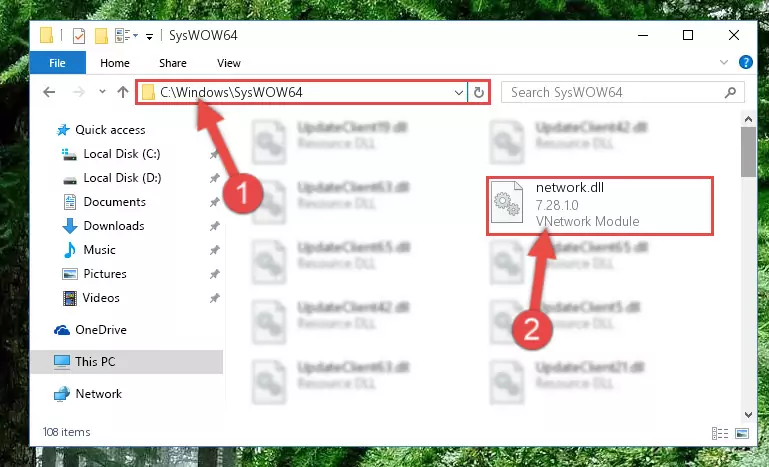
Task: Switch to the Home ribbon tab
Action: (x=115, y=63)
